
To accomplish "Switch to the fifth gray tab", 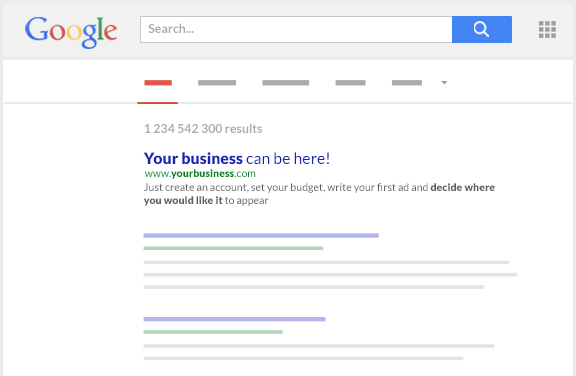I will click(x=407, y=83).
